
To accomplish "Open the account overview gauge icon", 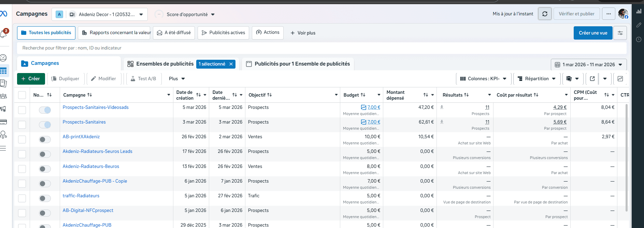I will point(3,58).
